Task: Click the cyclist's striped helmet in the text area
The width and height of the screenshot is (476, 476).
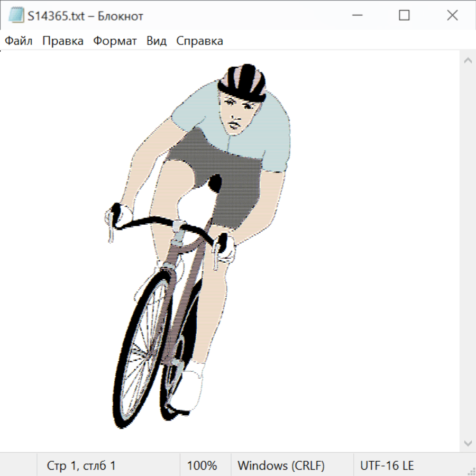Action: point(244,83)
